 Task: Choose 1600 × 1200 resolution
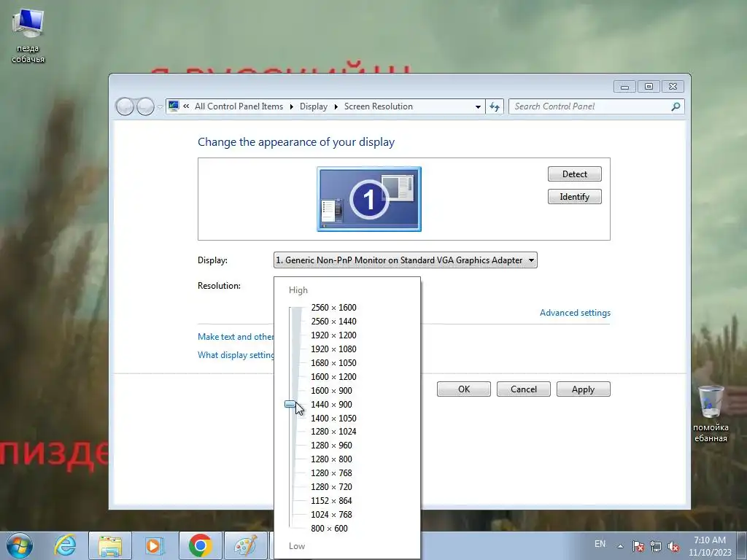pyautogui.click(x=333, y=377)
